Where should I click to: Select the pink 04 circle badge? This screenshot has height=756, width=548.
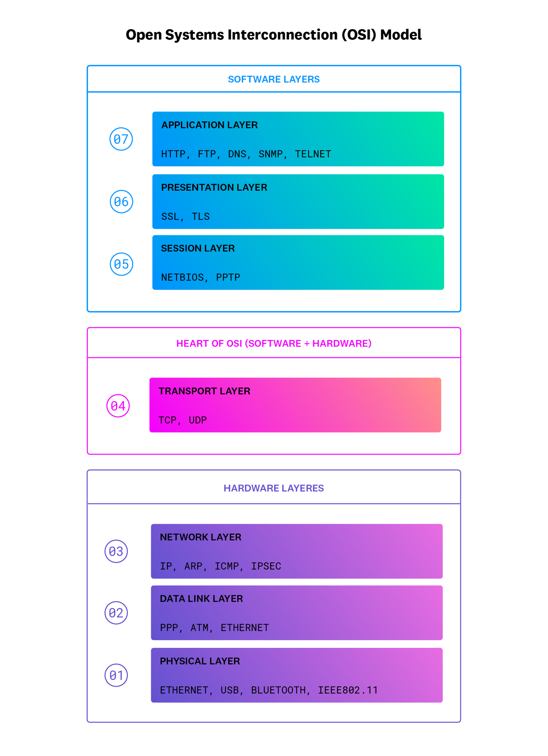[118, 406]
